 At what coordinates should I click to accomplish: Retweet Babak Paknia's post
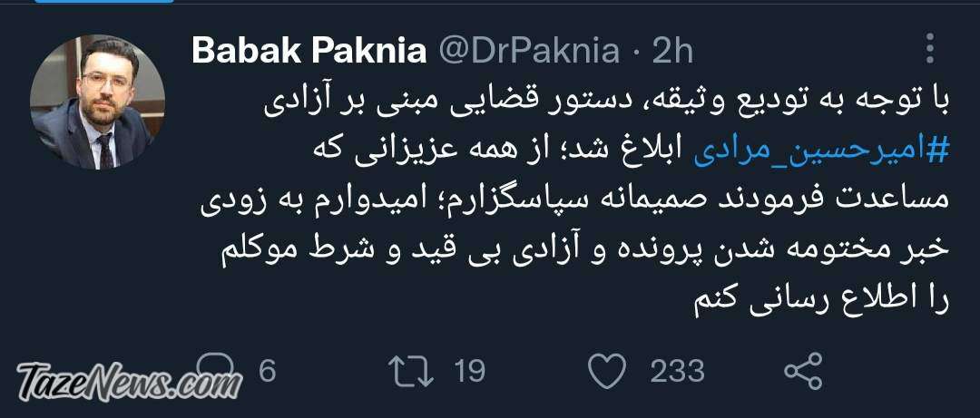(x=411, y=371)
